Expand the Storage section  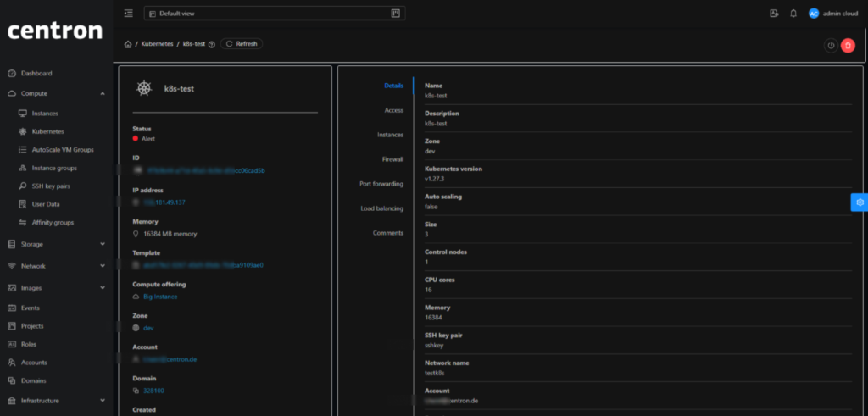[57, 244]
